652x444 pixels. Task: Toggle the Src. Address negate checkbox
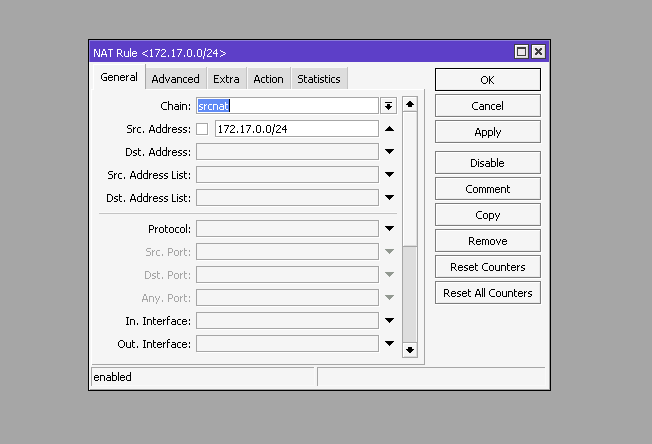pos(202,129)
